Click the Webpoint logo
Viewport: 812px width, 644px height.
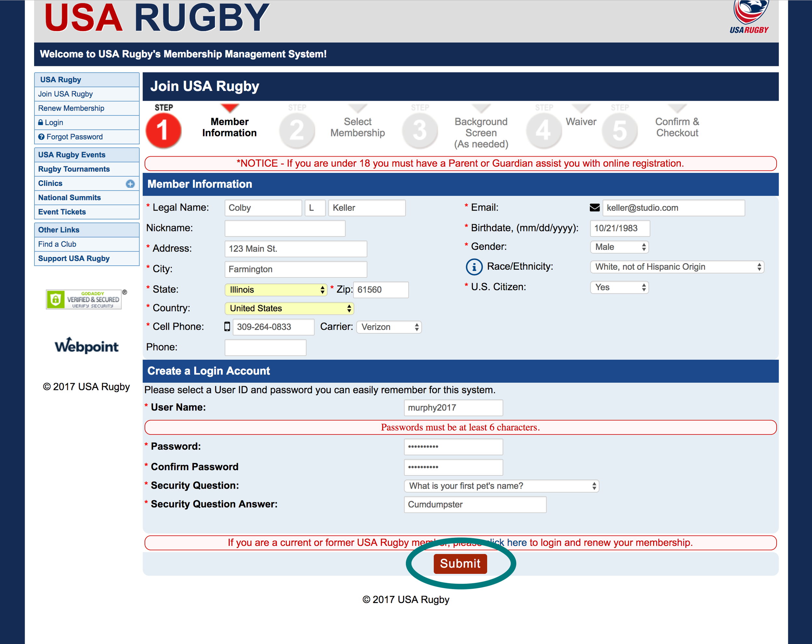87,345
